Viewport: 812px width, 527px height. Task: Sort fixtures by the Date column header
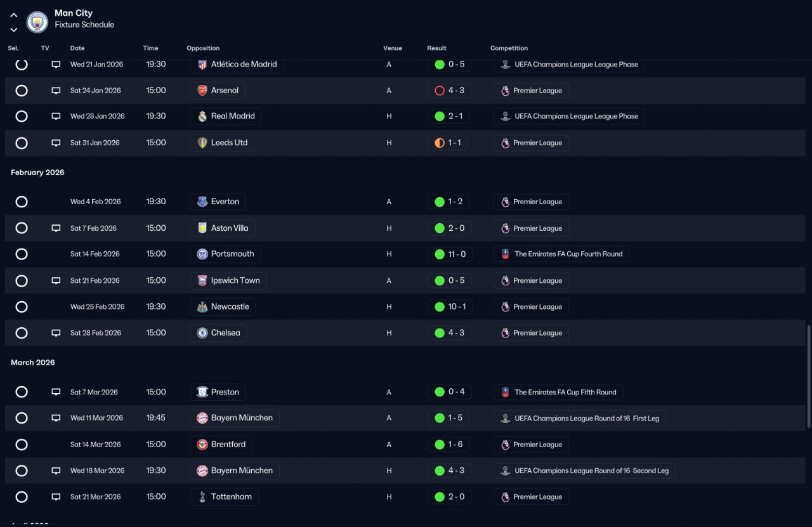point(77,48)
